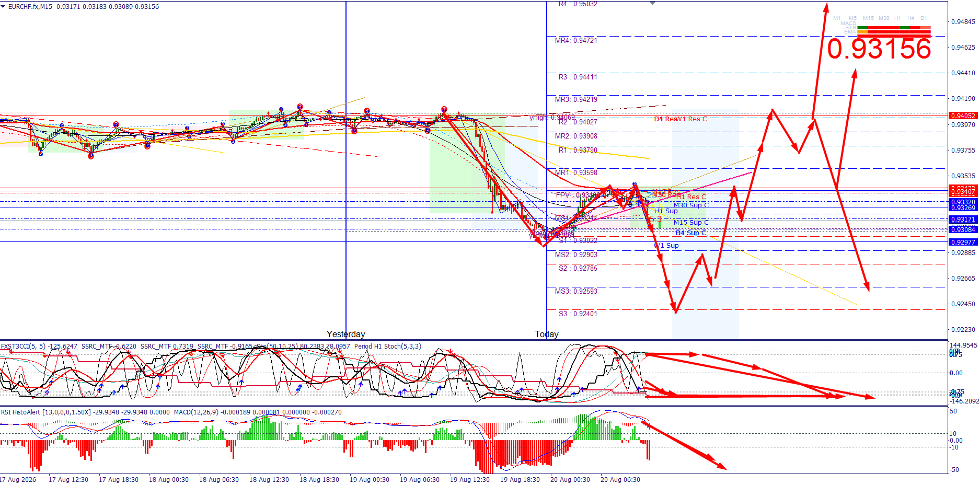Click the chart shift triangle marker at top

[652, 3]
